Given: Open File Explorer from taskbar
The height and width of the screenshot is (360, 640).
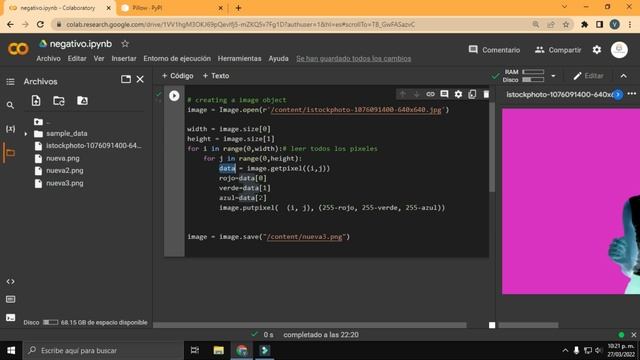Looking at the screenshot, I should click(x=218, y=351).
